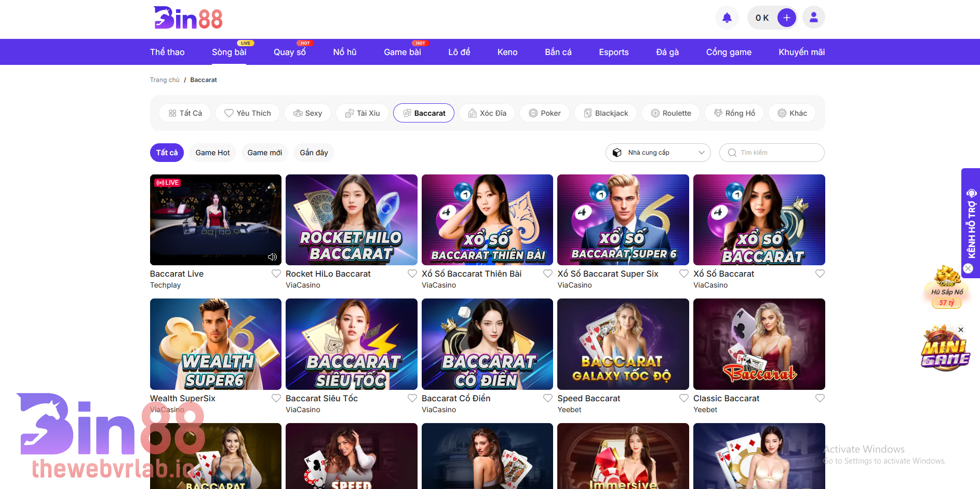The image size is (980, 489).
Task: Select the Roulette category filter
Action: coord(670,113)
